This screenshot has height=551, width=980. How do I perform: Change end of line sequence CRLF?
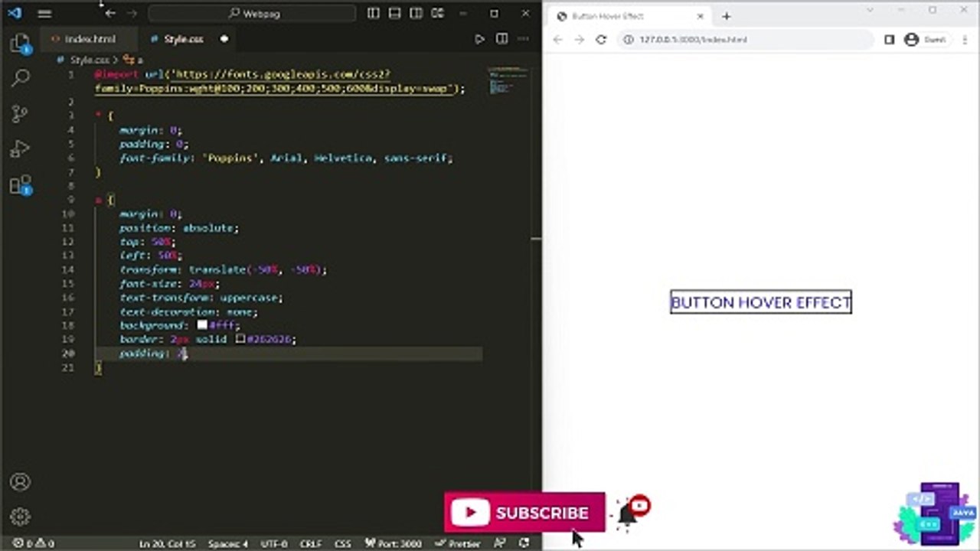coord(311,543)
